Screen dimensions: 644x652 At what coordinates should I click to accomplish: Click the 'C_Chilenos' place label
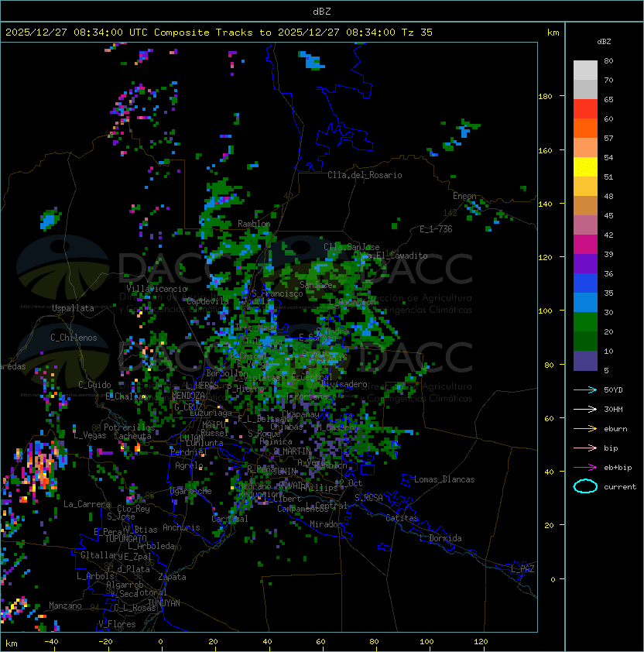tap(74, 338)
